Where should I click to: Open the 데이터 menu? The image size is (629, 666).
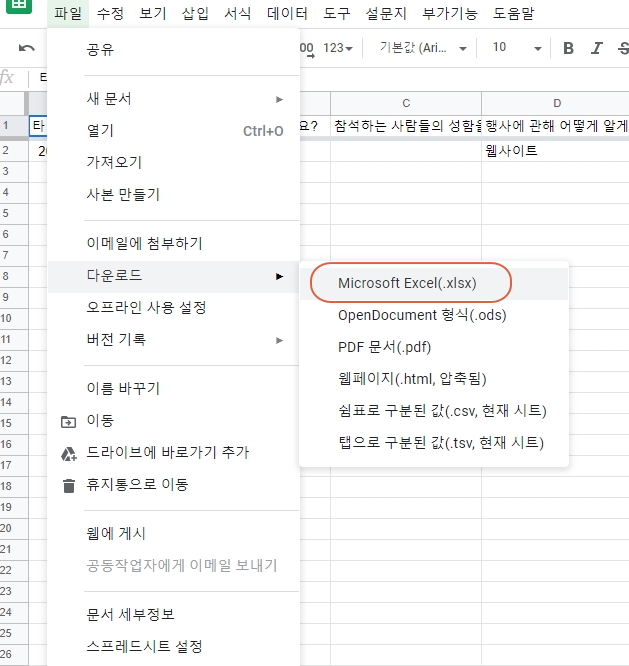[x=288, y=14]
